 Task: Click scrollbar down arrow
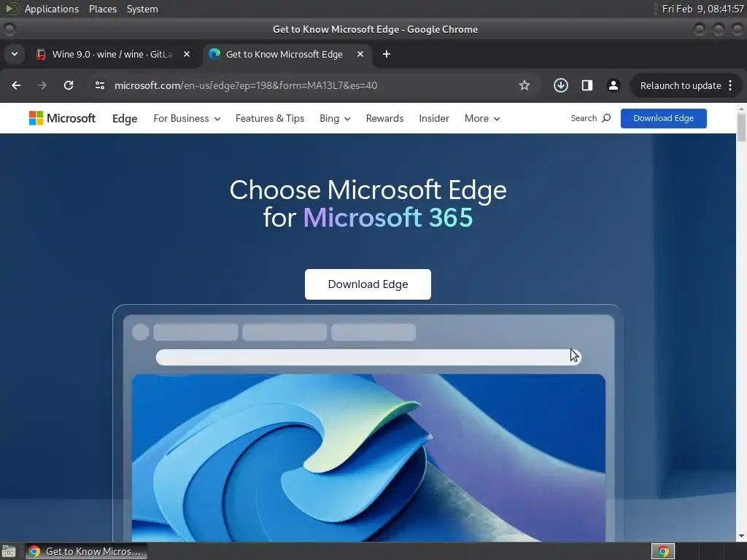pos(741,536)
